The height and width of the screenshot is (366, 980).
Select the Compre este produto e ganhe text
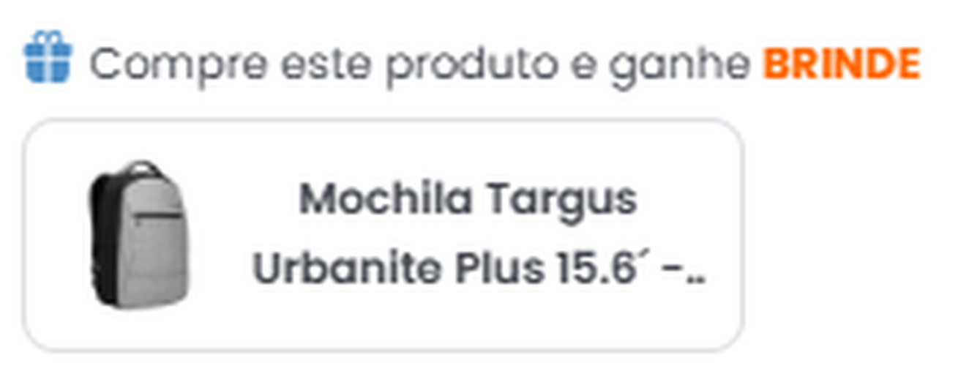click(420, 66)
